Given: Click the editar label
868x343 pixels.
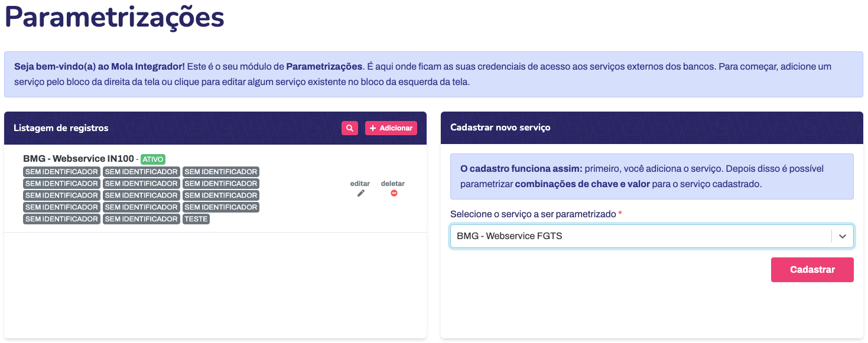Looking at the screenshot, I should tap(360, 184).
